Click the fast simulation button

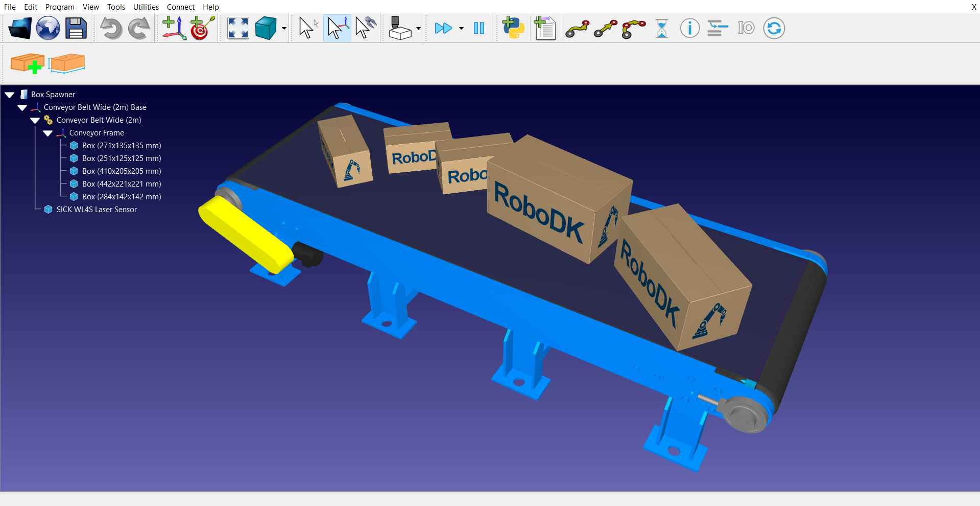[443, 28]
